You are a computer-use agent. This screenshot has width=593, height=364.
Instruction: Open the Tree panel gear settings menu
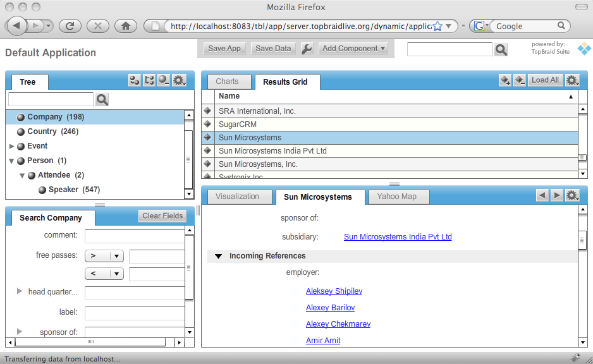click(x=179, y=80)
